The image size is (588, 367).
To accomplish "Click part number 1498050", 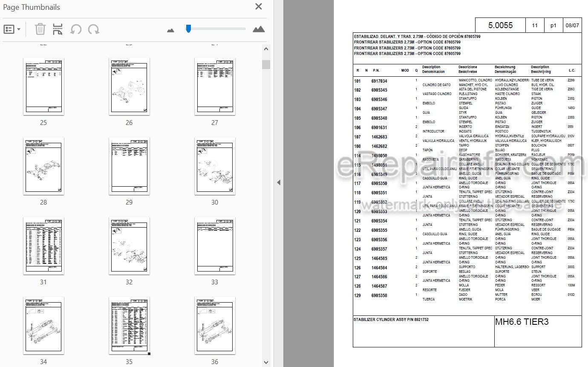I will point(379,156).
